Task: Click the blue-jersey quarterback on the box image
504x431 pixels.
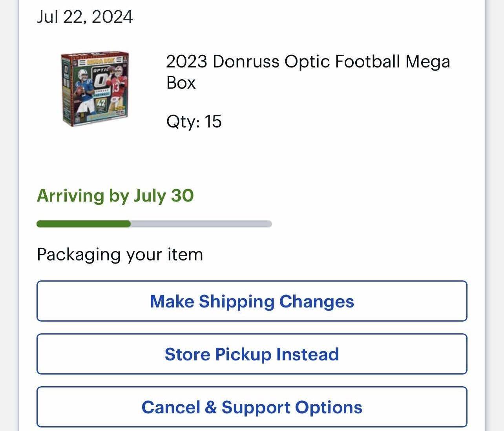Action: click(84, 89)
